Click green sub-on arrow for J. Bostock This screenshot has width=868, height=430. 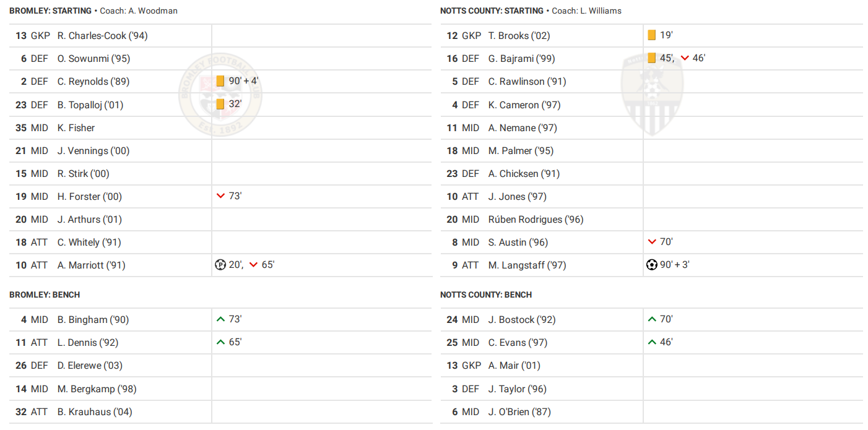point(651,319)
